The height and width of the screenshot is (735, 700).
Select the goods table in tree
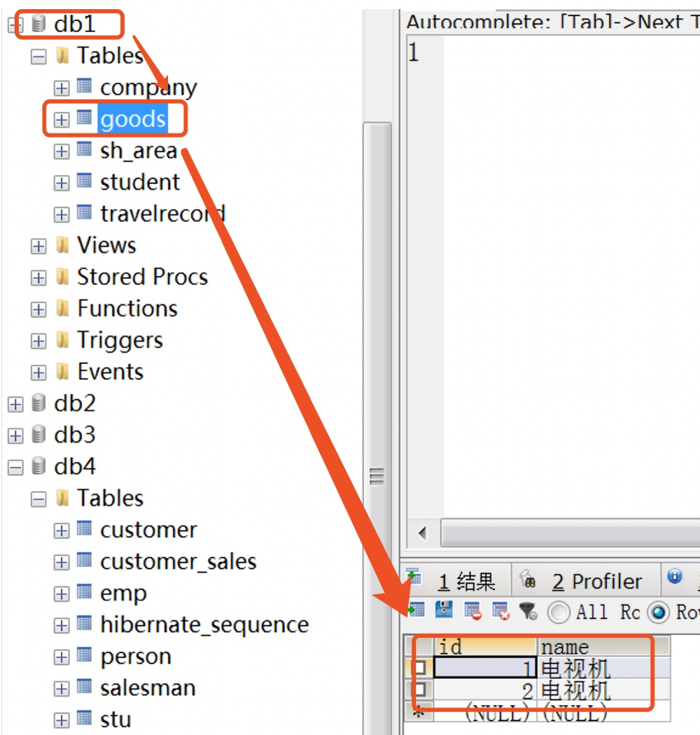click(133, 119)
